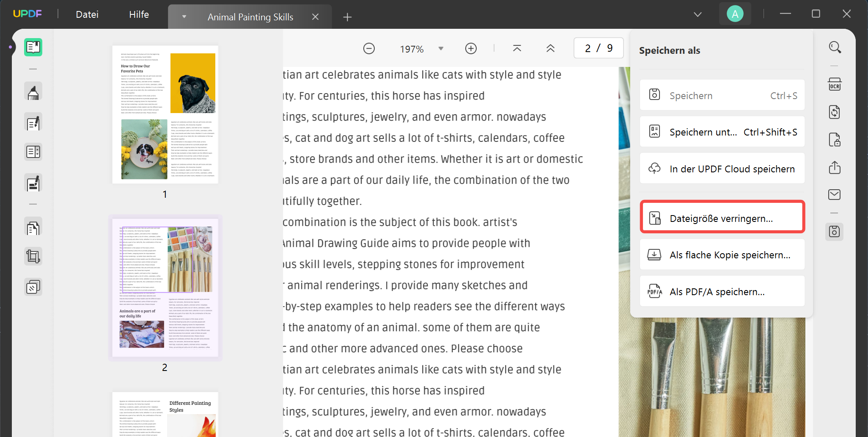
Task: Click the page number input field
Action: click(598, 48)
